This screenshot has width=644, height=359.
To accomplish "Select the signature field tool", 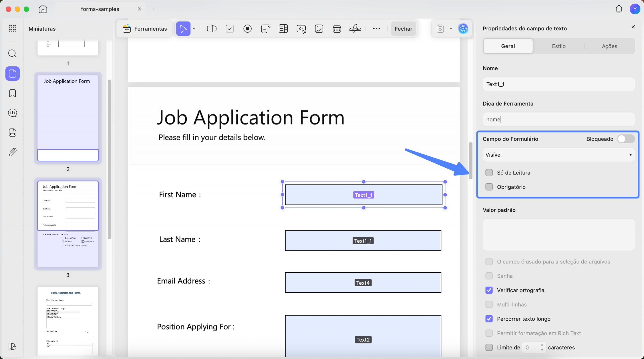I will pos(355,29).
